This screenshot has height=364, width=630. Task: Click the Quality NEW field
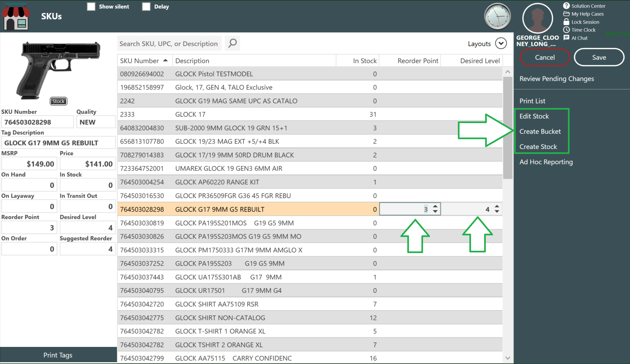pyautogui.click(x=96, y=122)
